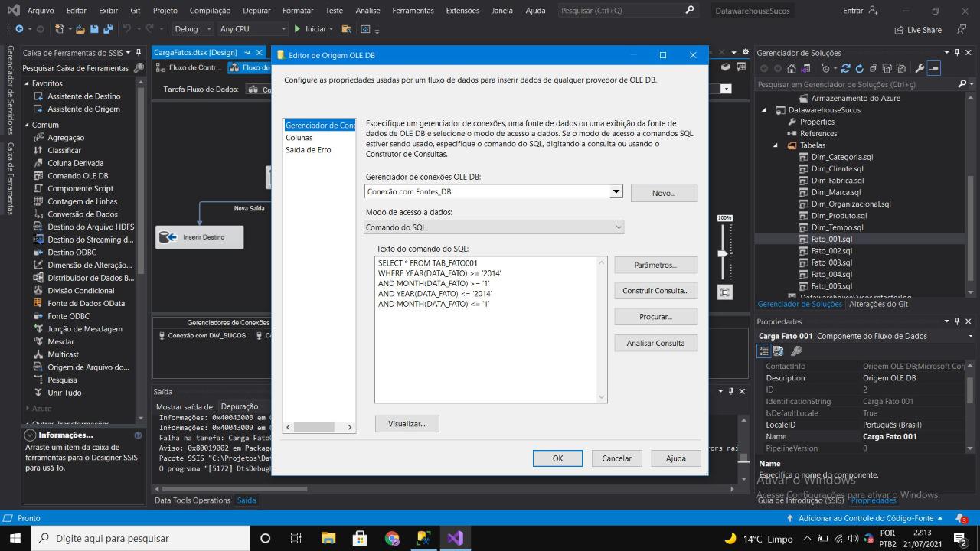
Task: Collapse the Tabelas folder in Solution Explorer
Action: click(776, 145)
